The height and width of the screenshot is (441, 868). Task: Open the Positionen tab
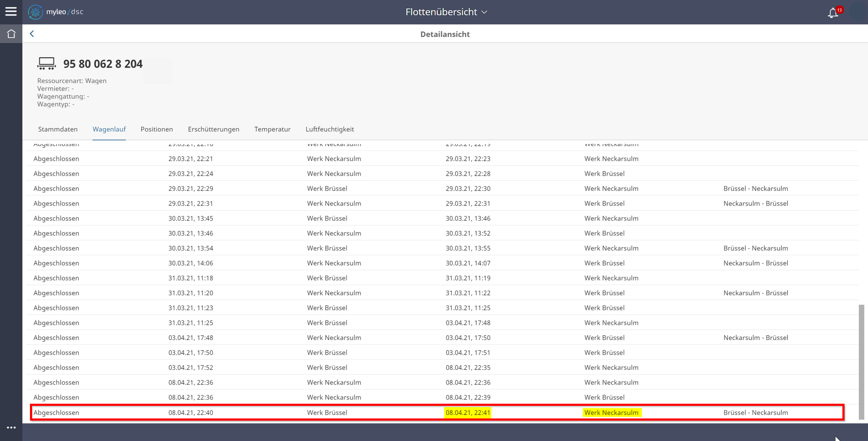click(157, 129)
